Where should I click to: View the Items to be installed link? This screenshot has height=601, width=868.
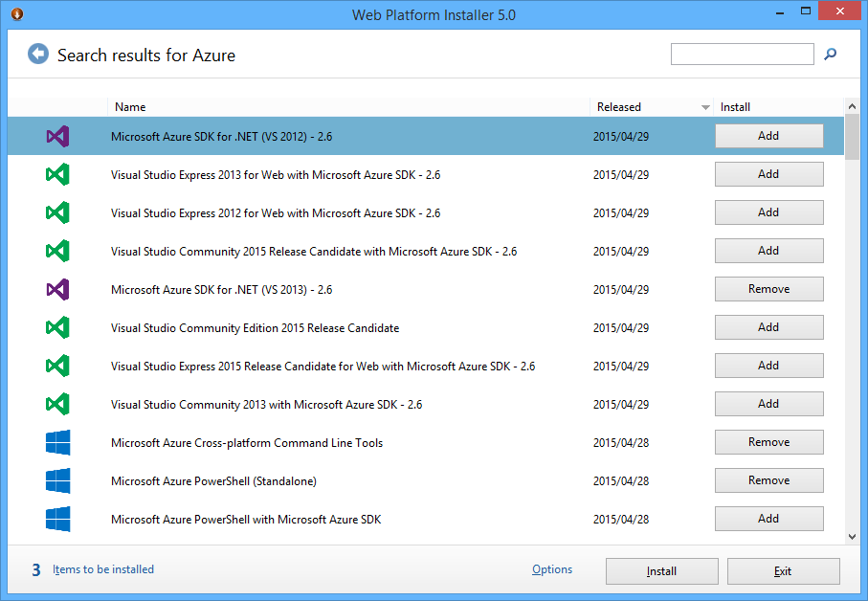[x=103, y=569]
